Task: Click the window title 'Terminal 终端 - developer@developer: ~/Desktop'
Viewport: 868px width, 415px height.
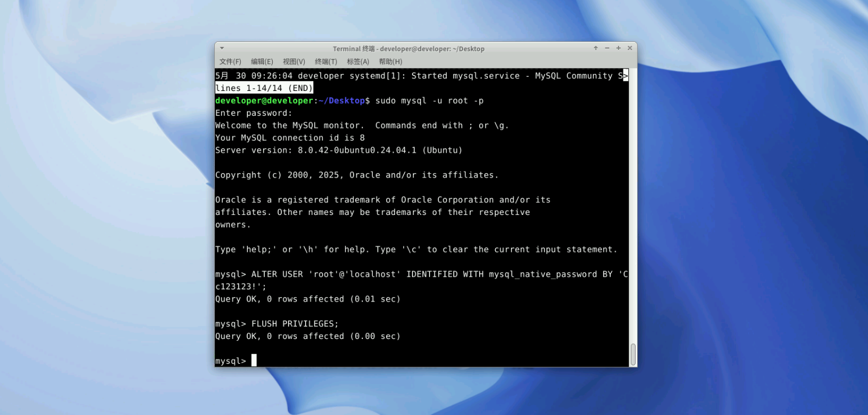Action: pyautogui.click(x=409, y=48)
